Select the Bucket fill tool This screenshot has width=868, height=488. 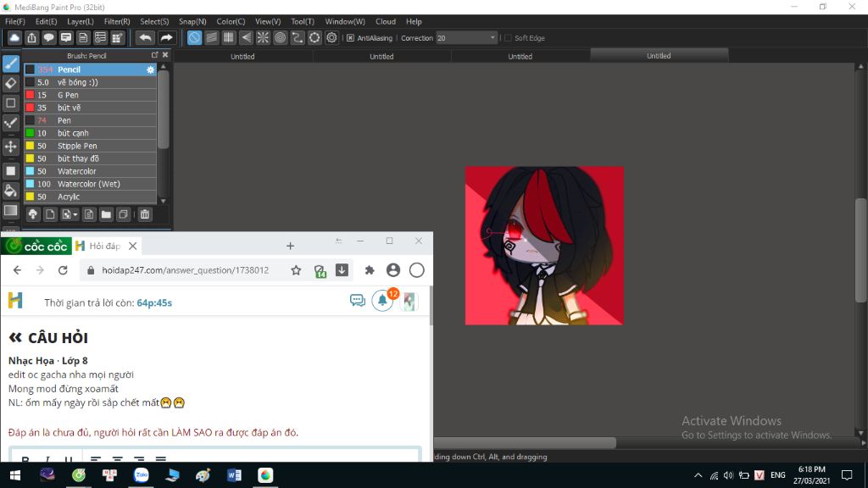pos(10,191)
